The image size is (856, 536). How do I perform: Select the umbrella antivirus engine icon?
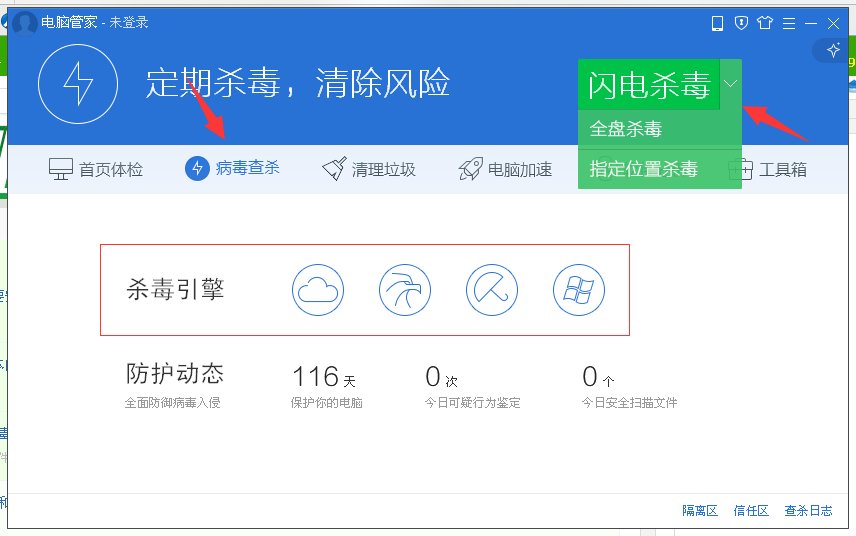pos(491,290)
